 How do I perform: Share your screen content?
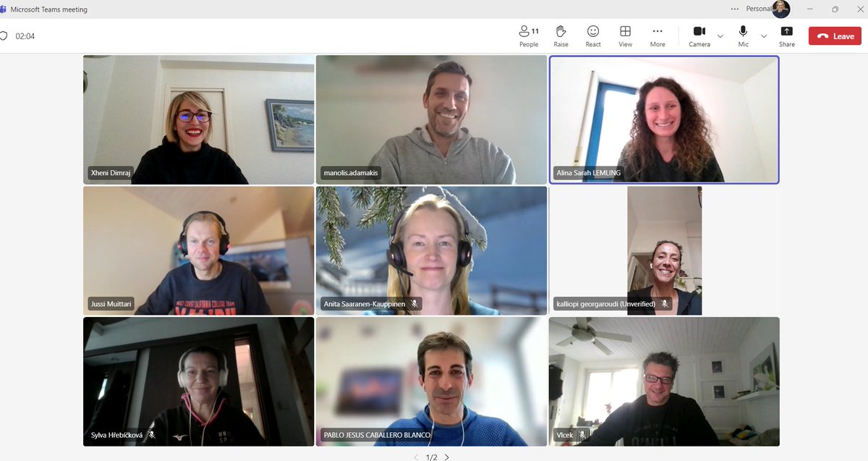[x=787, y=36]
